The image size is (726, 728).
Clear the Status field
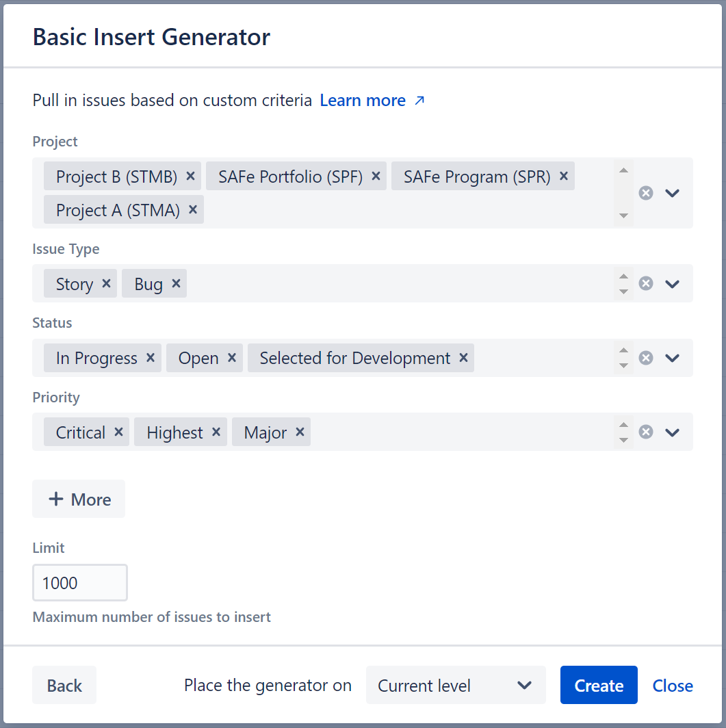point(646,358)
